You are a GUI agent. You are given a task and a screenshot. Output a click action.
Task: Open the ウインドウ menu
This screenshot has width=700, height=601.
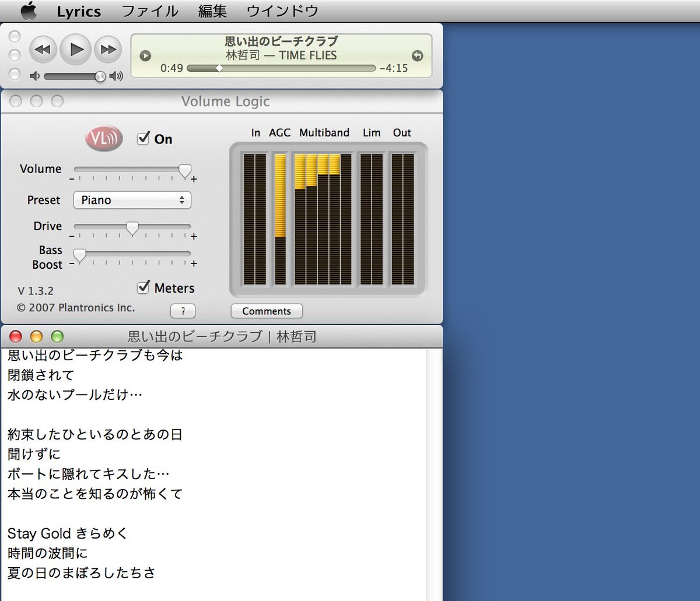pyautogui.click(x=282, y=11)
